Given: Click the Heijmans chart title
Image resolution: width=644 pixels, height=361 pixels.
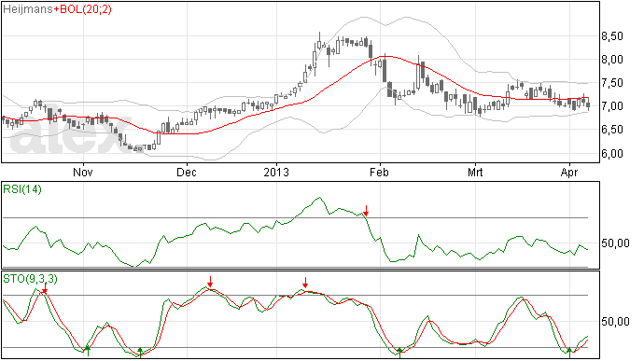Looking at the screenshot, I should [27, 9].
